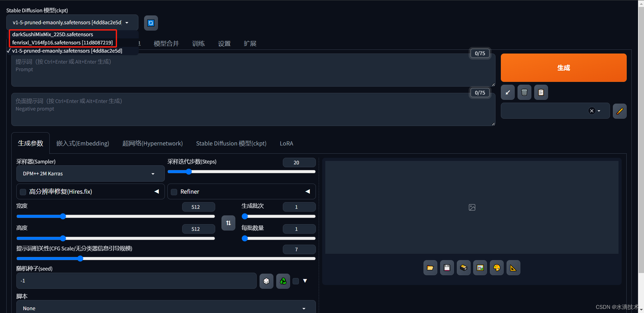644x313 pixels.
Task: Open the 模型合并 tab
Action: 166,43
